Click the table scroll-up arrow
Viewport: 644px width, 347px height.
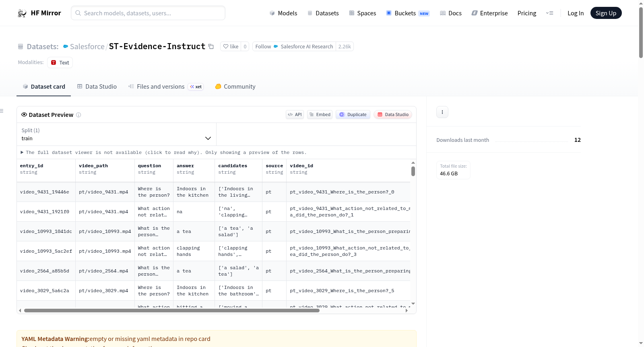coord(413,163)
